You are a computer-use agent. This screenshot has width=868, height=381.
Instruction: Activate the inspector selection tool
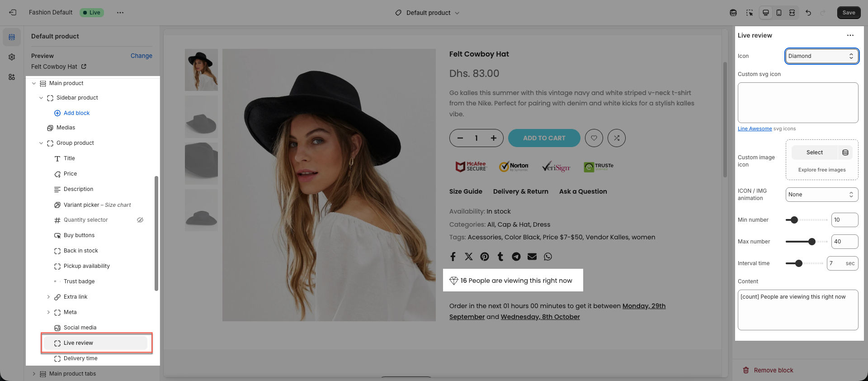click(750, 13)
